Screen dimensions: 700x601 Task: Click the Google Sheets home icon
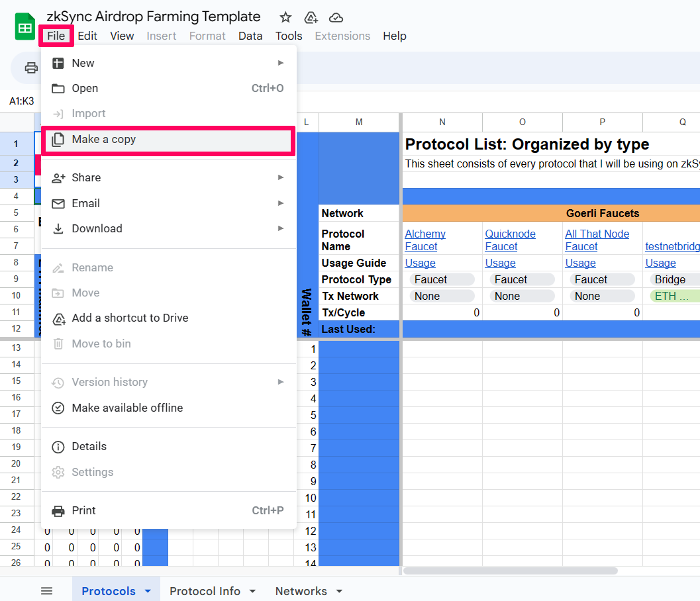coord(25,26)
